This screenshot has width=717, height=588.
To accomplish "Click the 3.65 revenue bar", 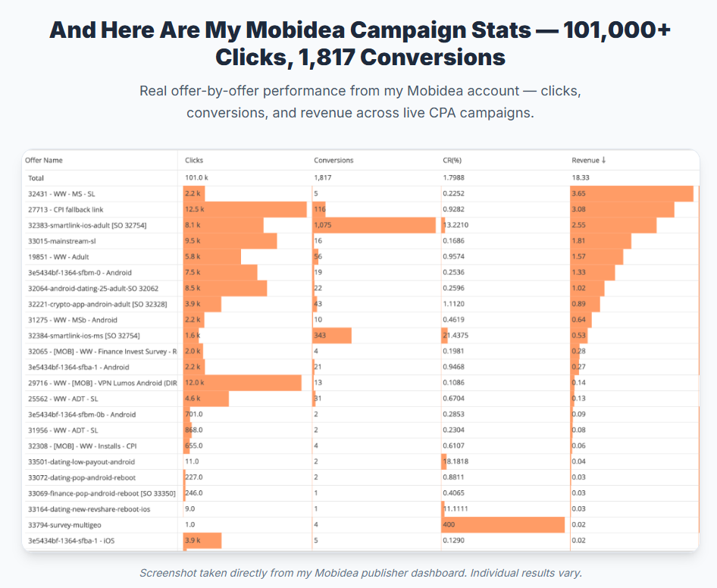I will tap(632, 194).
